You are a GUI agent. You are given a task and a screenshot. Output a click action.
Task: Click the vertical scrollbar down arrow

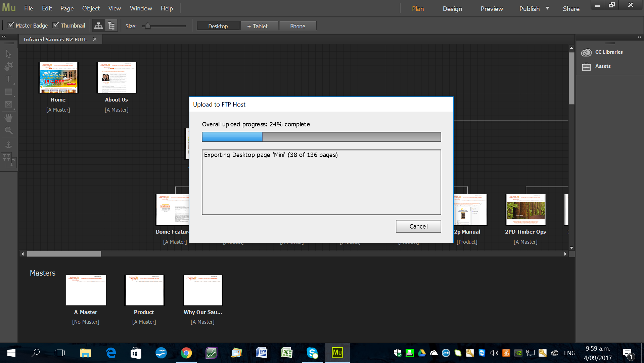571,248
